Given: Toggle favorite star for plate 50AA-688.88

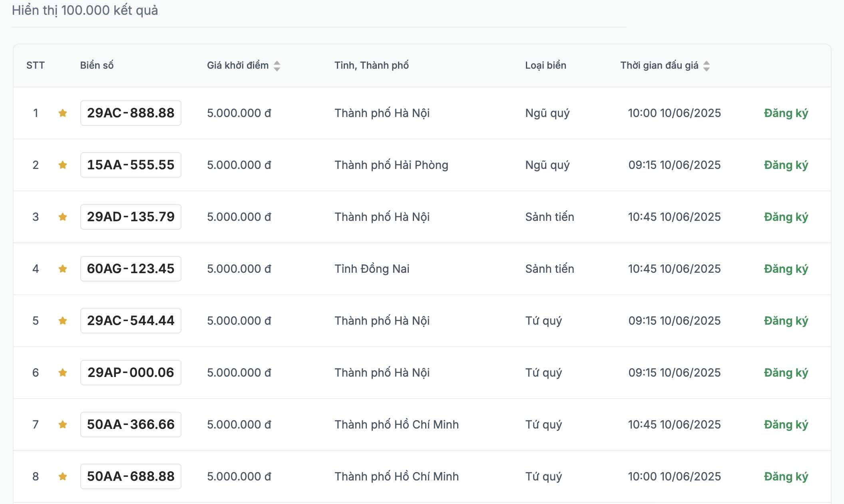Looking at the screenshot, I should click(63, 476).
